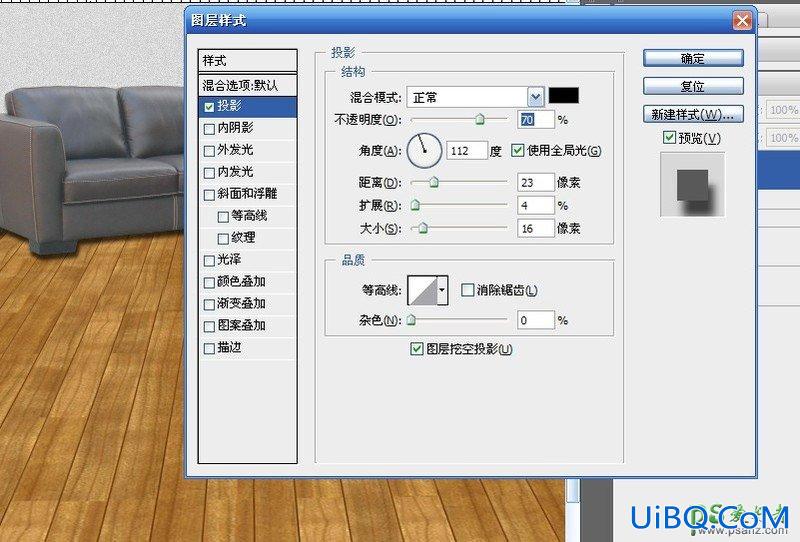
Task: Enable the 斜面和浮雕 checkbox
Action: click(x=209, y=195)
